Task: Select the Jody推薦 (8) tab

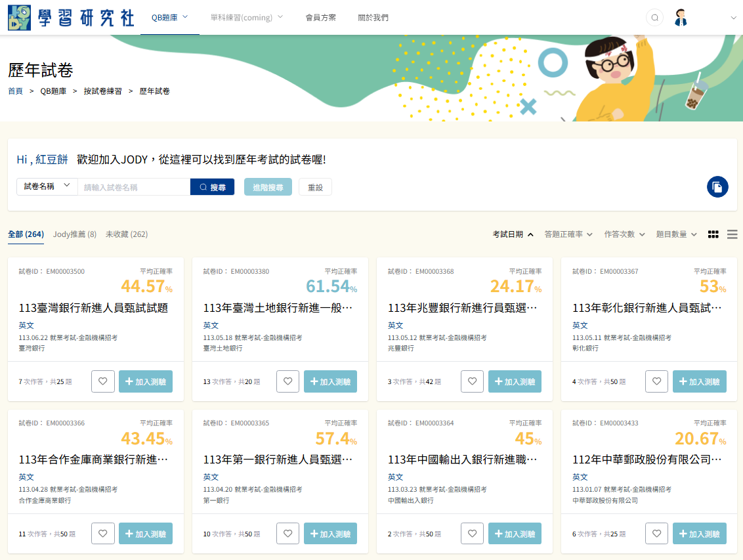Action: point(74,234)
